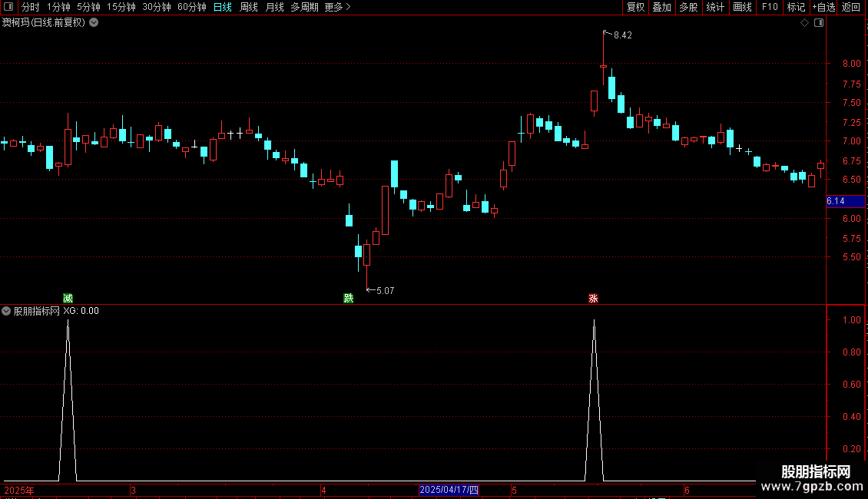868x499 pixels.
Task: Click the red 涨 marker
Action: click(x=594, y=298)
